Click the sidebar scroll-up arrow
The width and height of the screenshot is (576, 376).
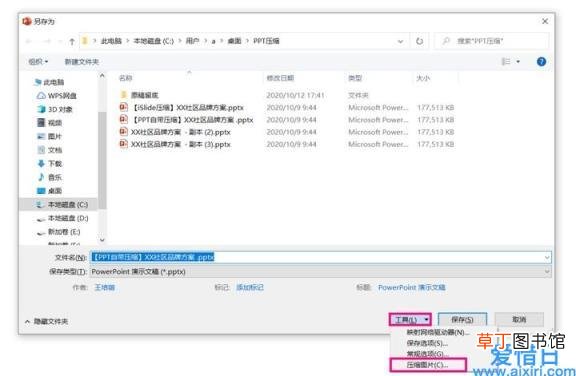pyautogui.click(x=102, y=76)
